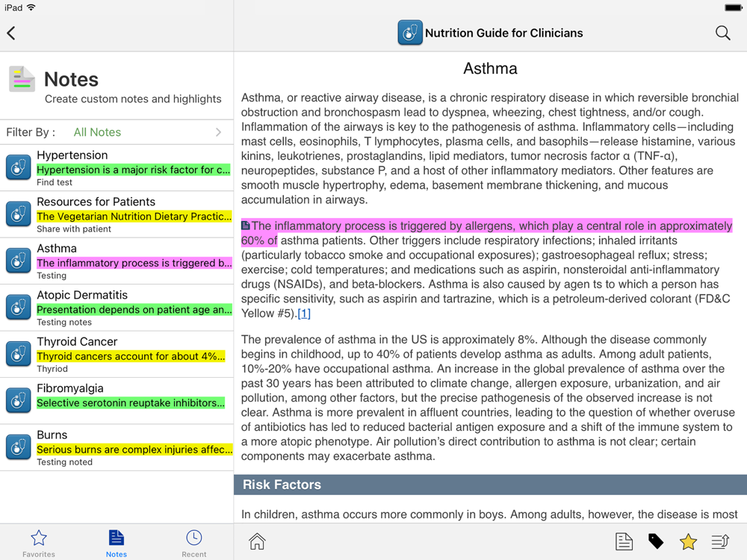Image resolution: width=747 pixels, height=560 pixels.
Task: Select 'Serious burns are complex injuries' highlight
Action: (134, 450)
